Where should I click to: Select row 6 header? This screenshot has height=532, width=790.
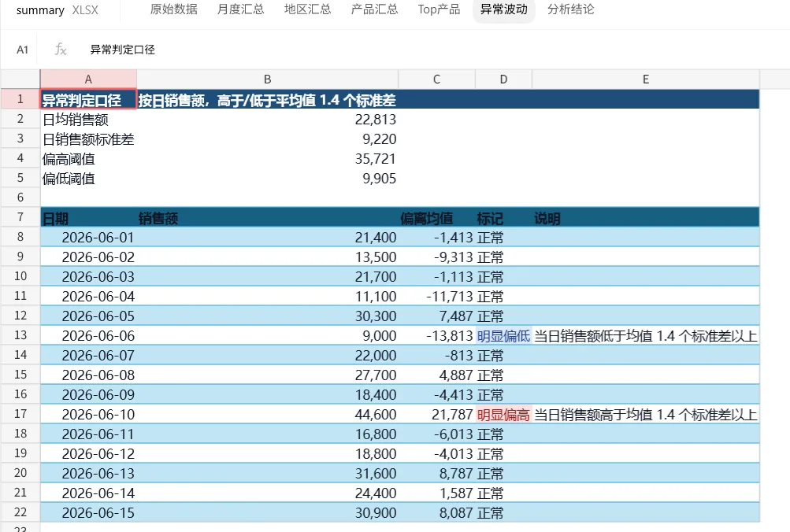20,198
